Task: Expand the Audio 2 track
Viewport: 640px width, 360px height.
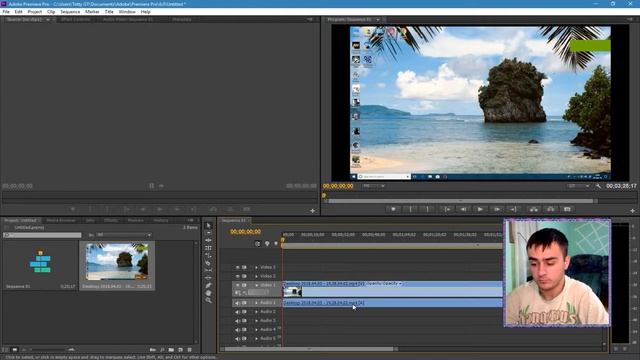Action: point(256,312)
